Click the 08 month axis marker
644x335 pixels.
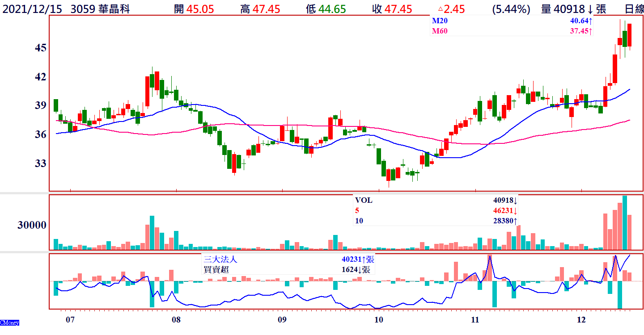coord(176,320)
